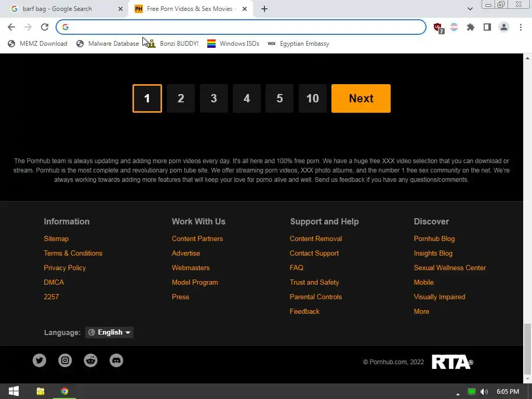Screen dimensions: 532x399
Task: Open the uBlock shield extension icon
Action: 438,27
